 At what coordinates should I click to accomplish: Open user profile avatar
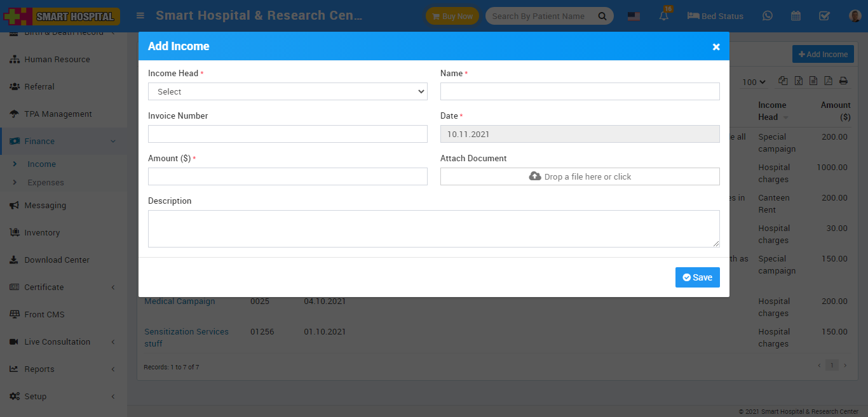point(855,16)
